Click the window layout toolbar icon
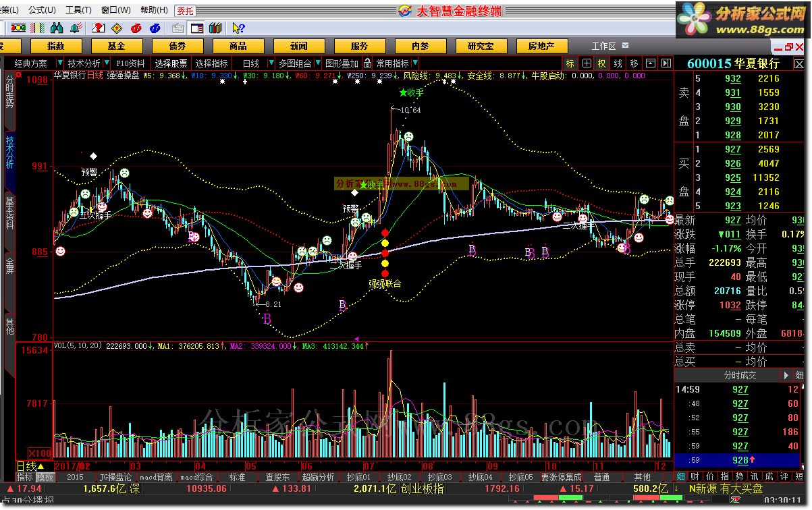Viewport: 812px width, 510px height. (x=197, y=28)
